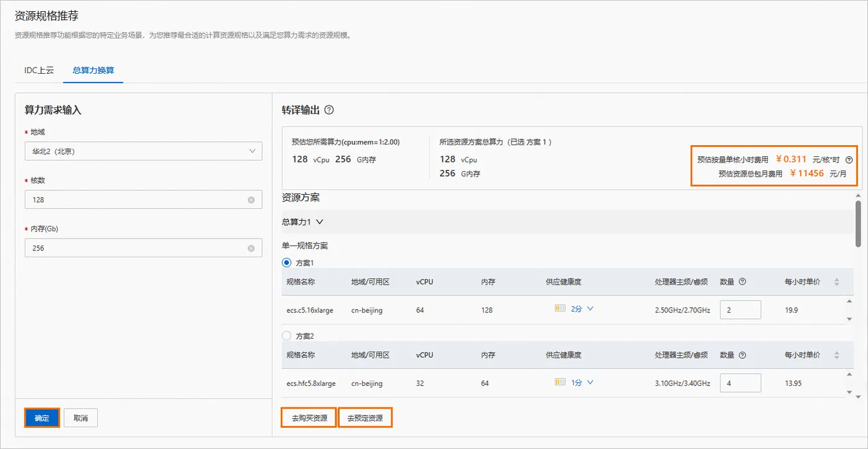Click the 去购买资源 button

coord(309,418)
